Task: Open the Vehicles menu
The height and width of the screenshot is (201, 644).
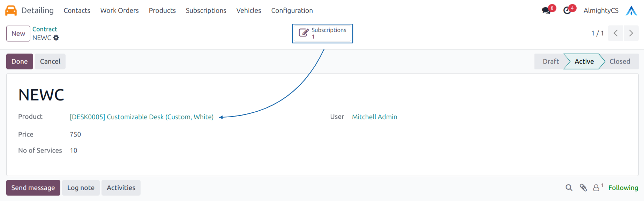Action: (x=248, y=10)
